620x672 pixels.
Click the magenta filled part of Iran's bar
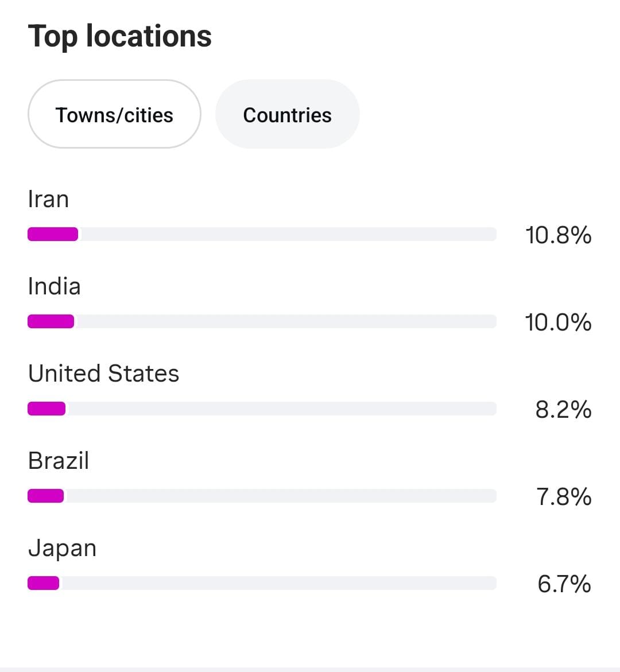[53, 234]
